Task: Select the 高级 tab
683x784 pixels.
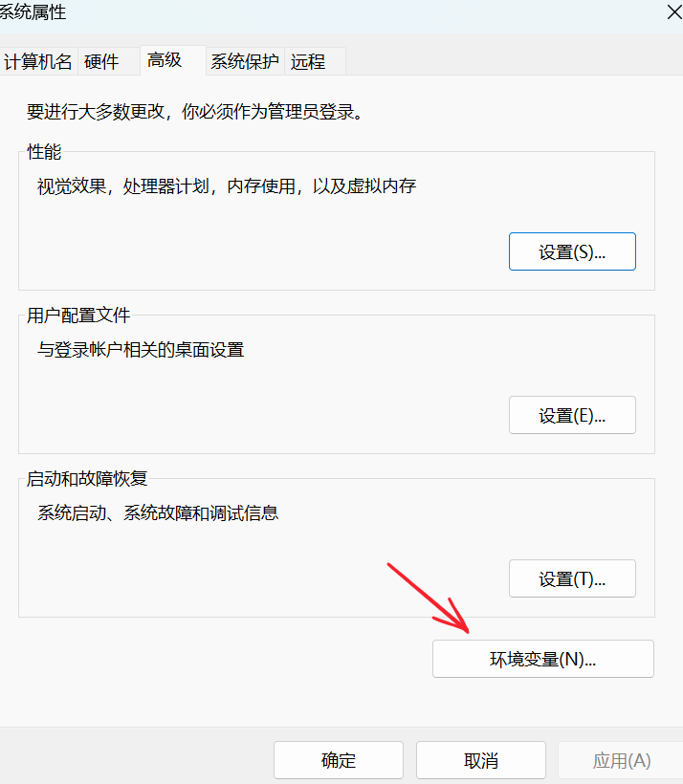Action: coord(165,60)
